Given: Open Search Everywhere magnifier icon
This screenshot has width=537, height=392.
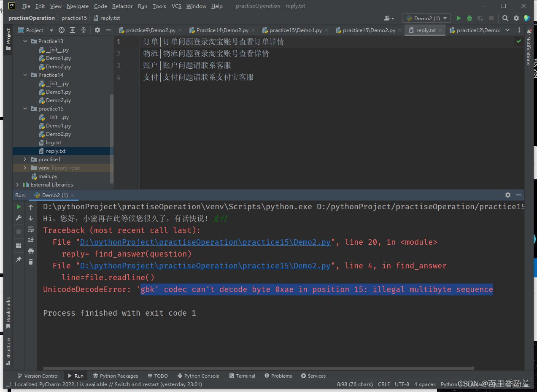Looking at the screenshot, I should (x=505, y=18).
